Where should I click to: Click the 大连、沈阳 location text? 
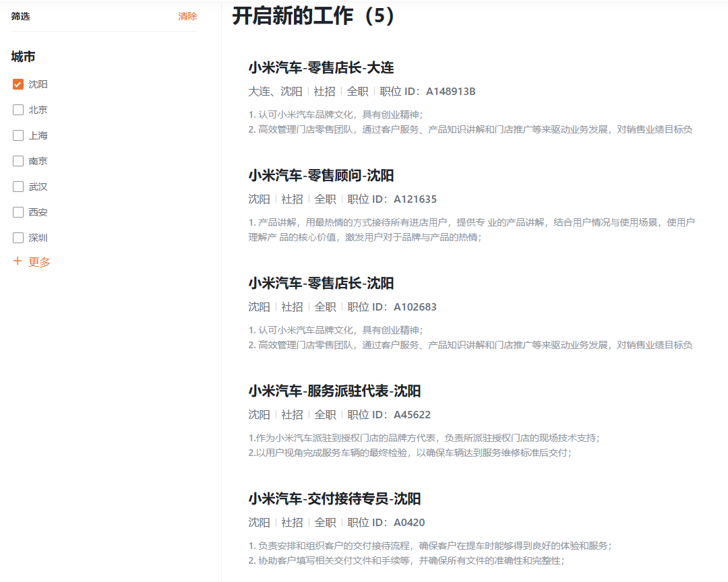(275, 92)
